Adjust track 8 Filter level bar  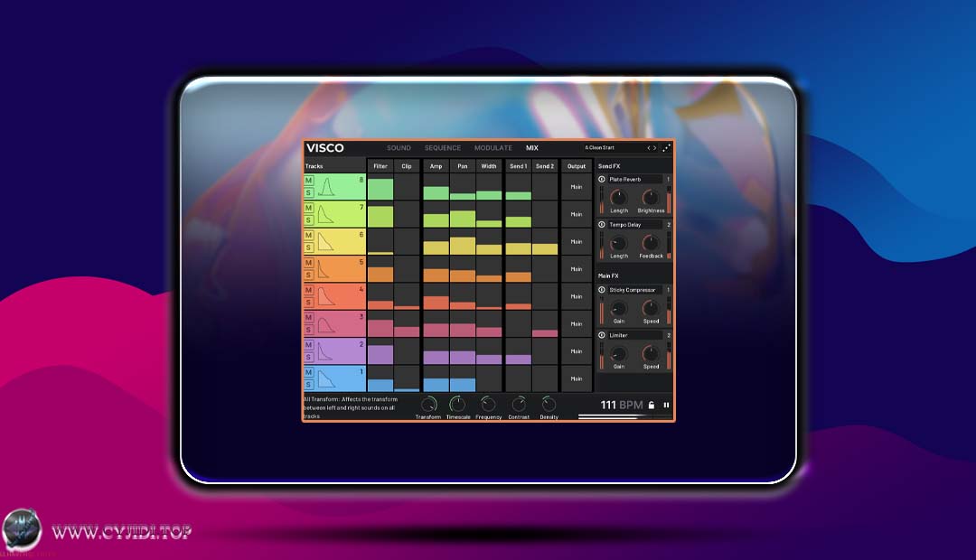[x=380, y=187]
